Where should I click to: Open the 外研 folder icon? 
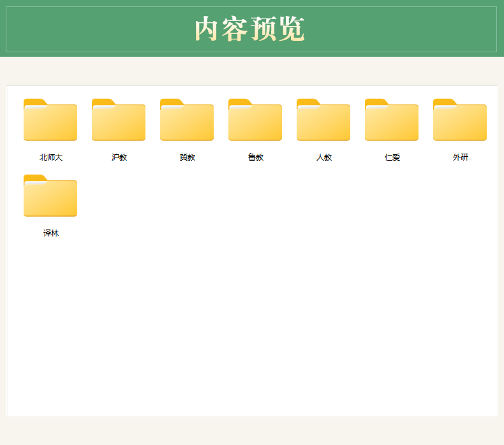coord(460,119)
